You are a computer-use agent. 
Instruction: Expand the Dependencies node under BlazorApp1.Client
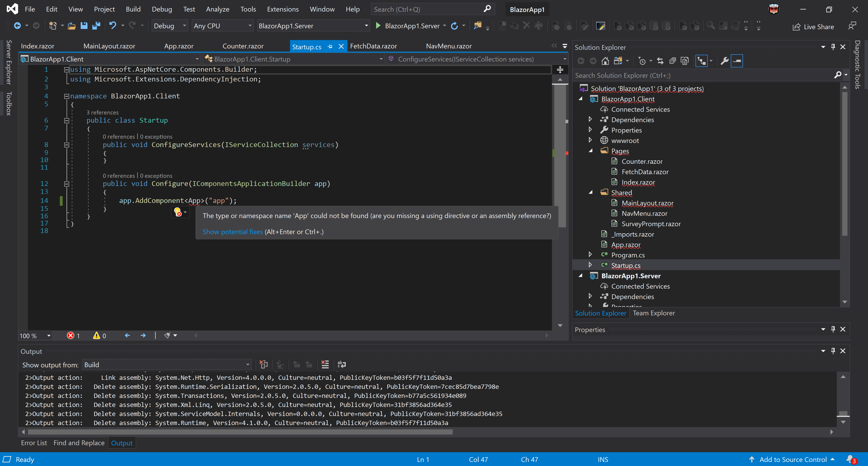pos(590,119)
